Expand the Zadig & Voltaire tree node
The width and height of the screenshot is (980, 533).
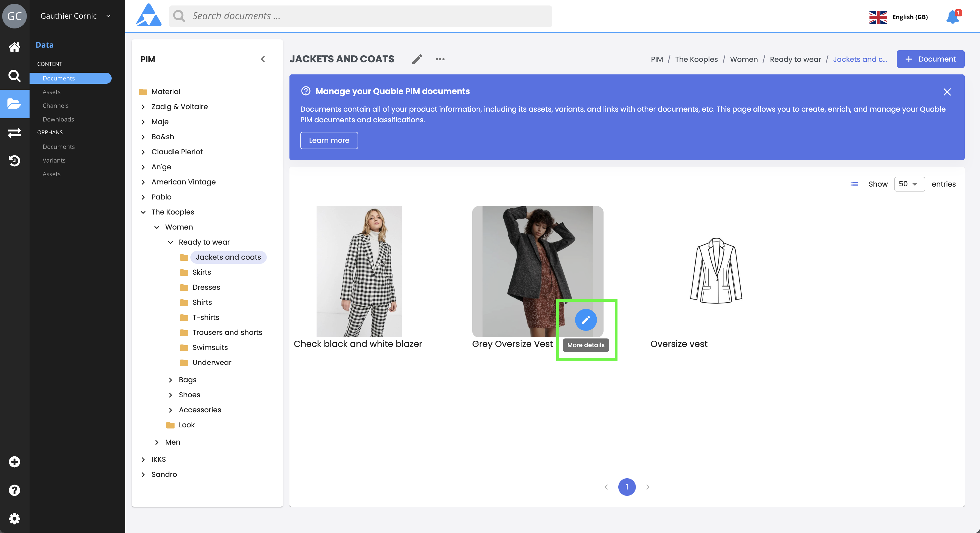pyautogui.click(x=143, y=107)
